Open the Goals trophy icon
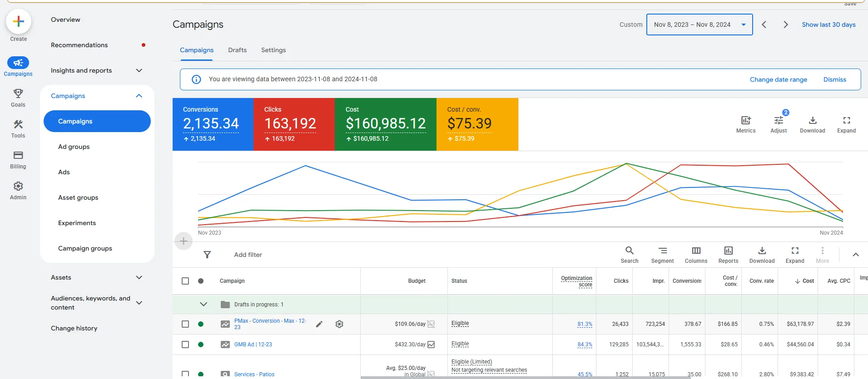Viewport: 868px width, 379px height. 18,94
